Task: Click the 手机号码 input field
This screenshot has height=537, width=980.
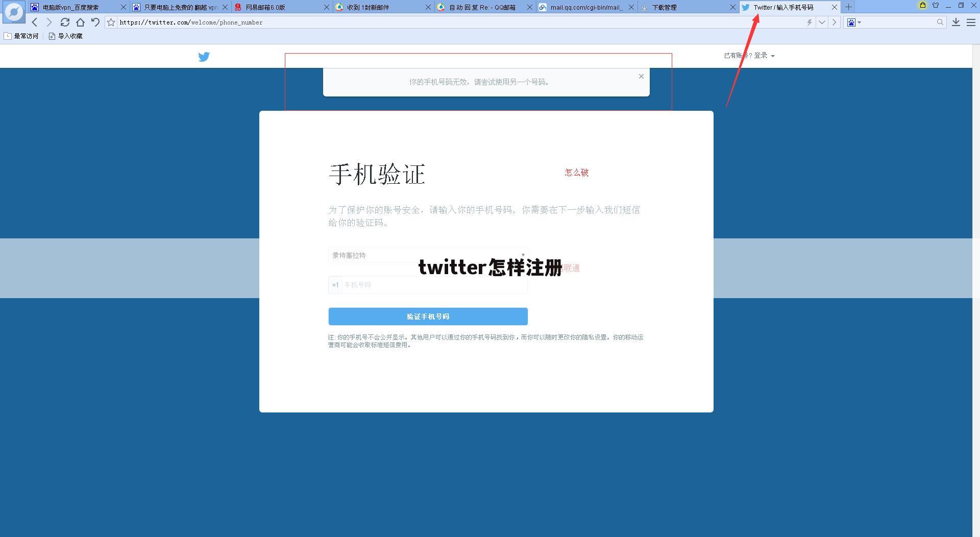Action: pyautogui.click(x=434, y=285)
